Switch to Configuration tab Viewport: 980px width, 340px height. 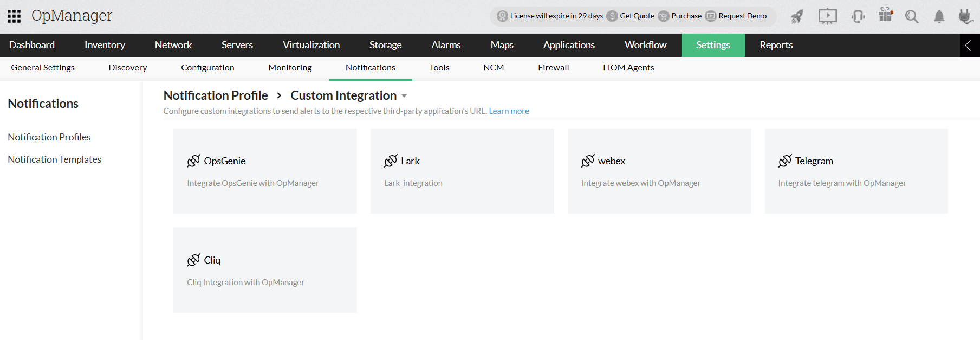tap(207, 68)
